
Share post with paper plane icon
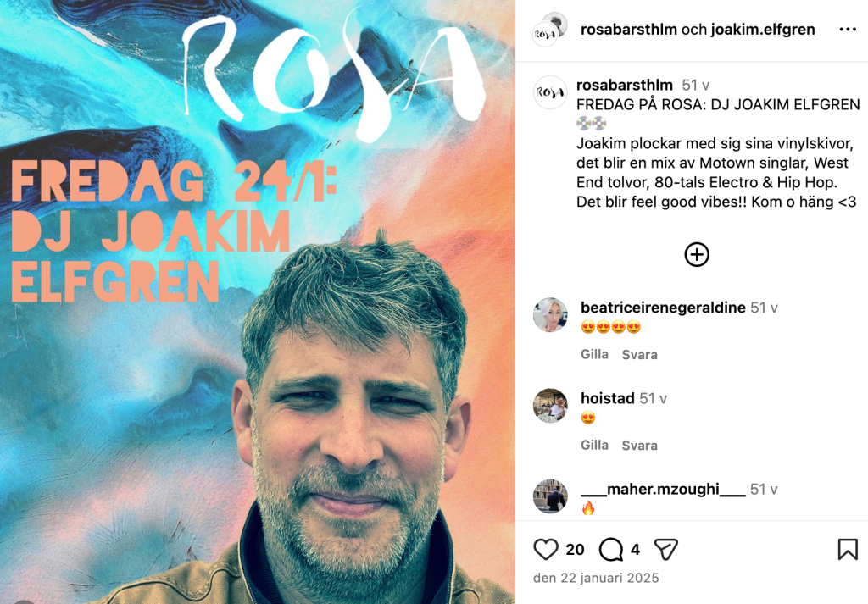point(666,549)
